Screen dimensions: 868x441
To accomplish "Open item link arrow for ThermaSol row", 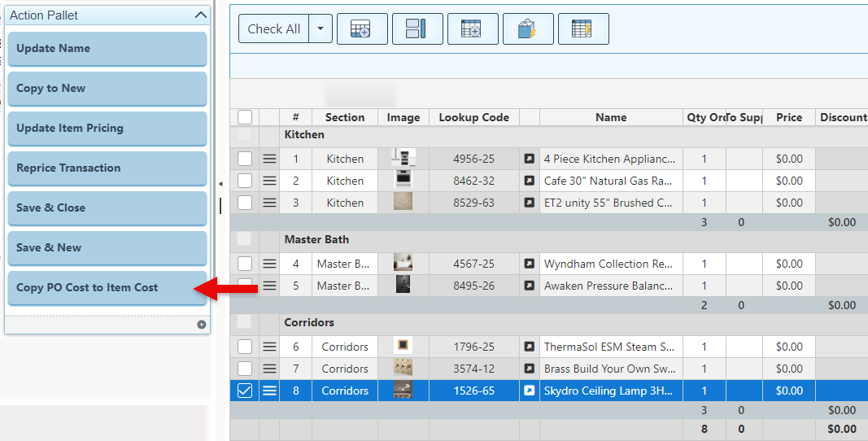I will [x=529, y=347].
